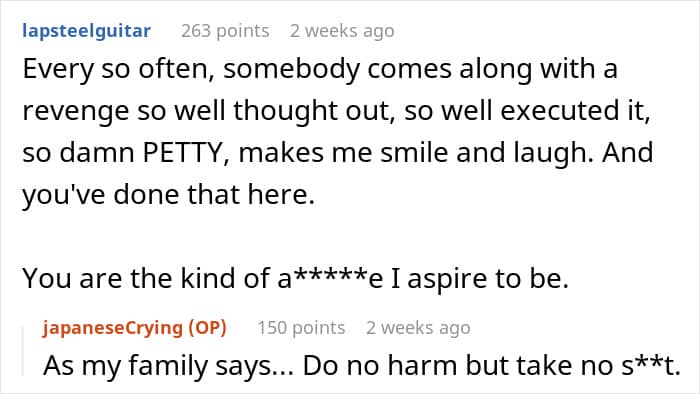700x394 pixels.
Task: Click the line starting "revenge so well"
Action: 336,111
